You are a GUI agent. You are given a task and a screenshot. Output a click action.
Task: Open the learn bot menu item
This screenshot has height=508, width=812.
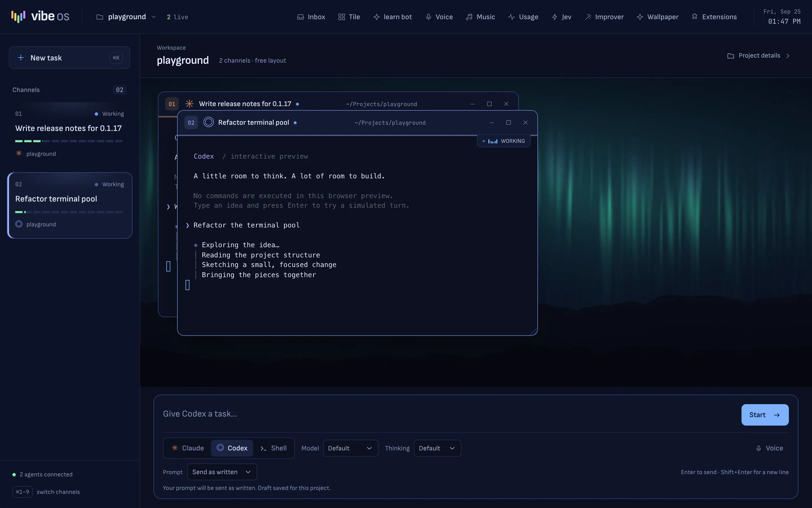pos(392,17)
